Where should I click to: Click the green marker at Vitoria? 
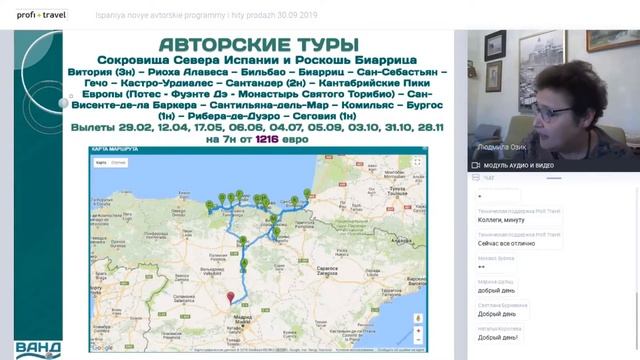pyautogui.click(x=273, y=220)
